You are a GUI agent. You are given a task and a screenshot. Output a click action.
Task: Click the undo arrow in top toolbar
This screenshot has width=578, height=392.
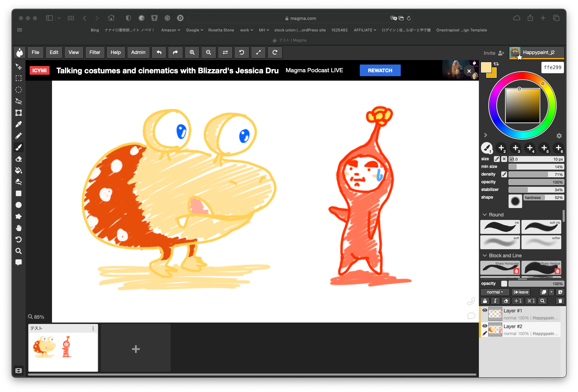click(159, 52)
